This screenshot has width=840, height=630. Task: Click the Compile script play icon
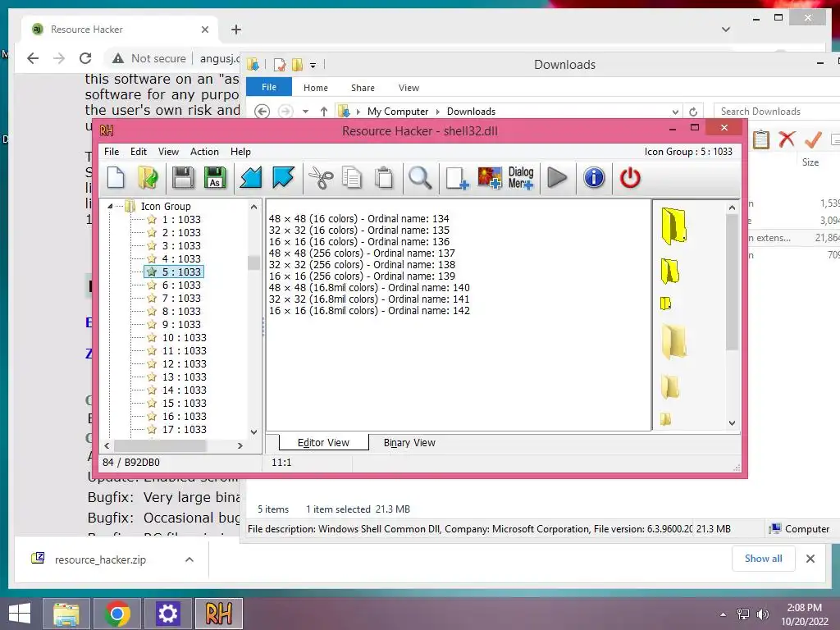[557, 178]
